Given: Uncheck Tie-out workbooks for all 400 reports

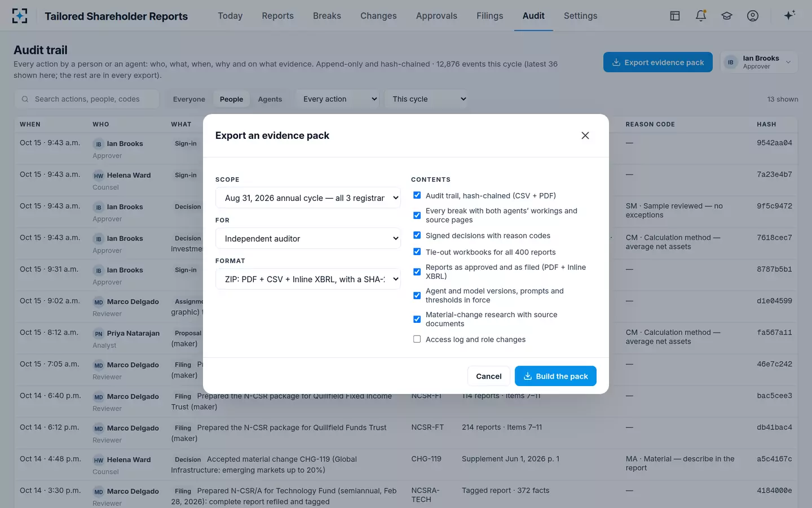Looking at the screenshot, I should pos(417,252).
